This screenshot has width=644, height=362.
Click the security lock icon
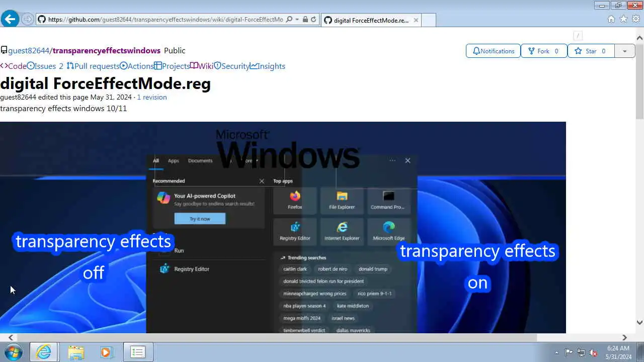coord(305,20)
